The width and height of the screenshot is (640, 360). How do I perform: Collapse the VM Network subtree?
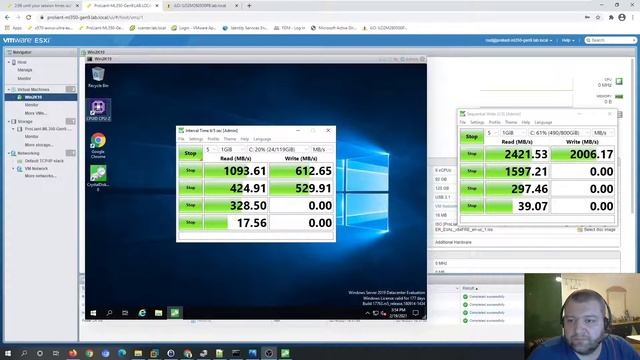click(x=14, y=168)
